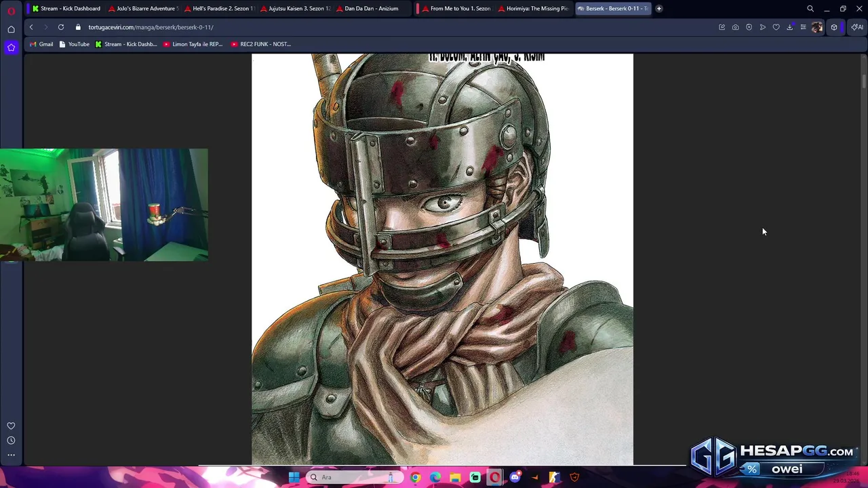Screen dimensions: 868x488
Task: Open the Windows Start button
Action: coord(294,477)
